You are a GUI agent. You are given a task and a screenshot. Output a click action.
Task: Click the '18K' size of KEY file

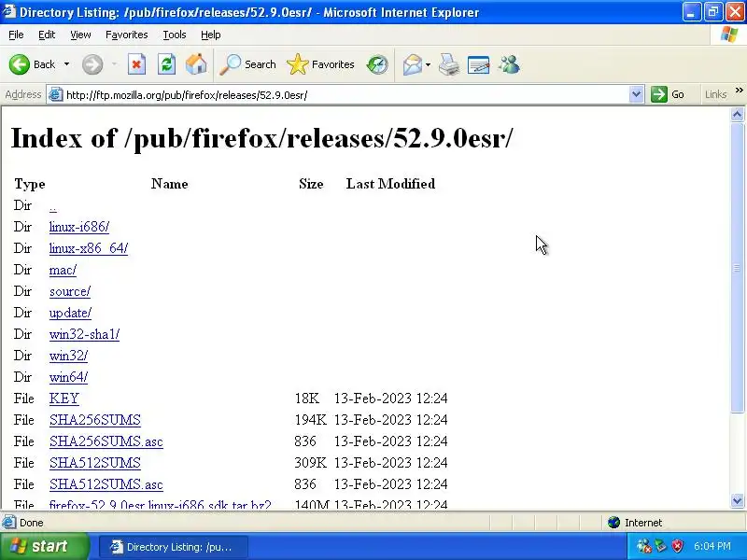point(307,399)
